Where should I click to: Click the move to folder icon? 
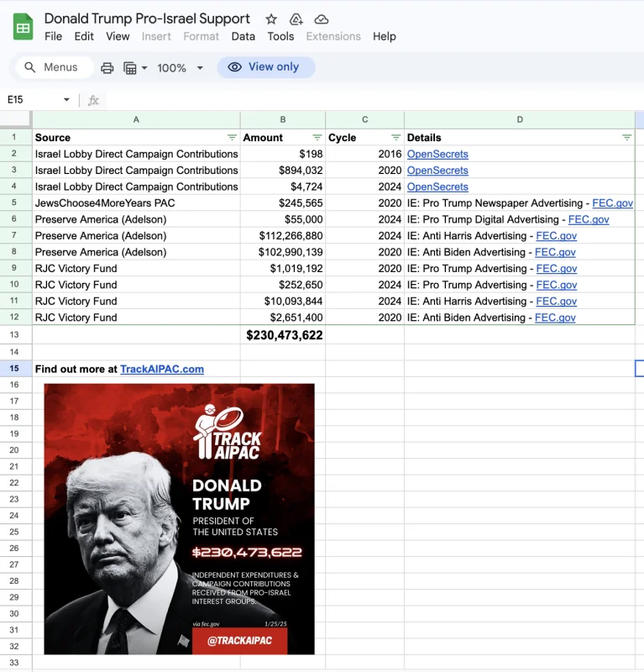[x=296, y=19]
